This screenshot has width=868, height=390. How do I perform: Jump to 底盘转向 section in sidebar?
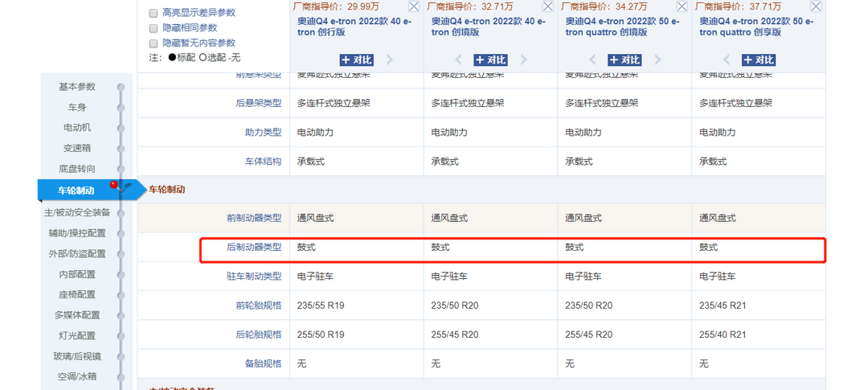tap(77, 168)
